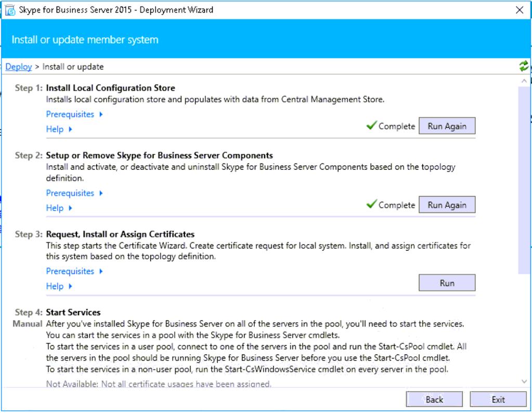
Task: Click the scrollbar up arrow
Action: click(524, 81)
